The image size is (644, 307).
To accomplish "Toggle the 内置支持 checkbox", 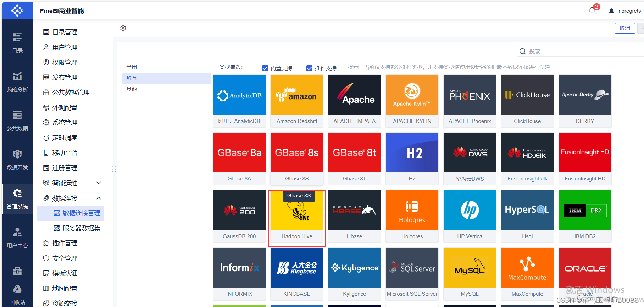I will coord(265,68).
